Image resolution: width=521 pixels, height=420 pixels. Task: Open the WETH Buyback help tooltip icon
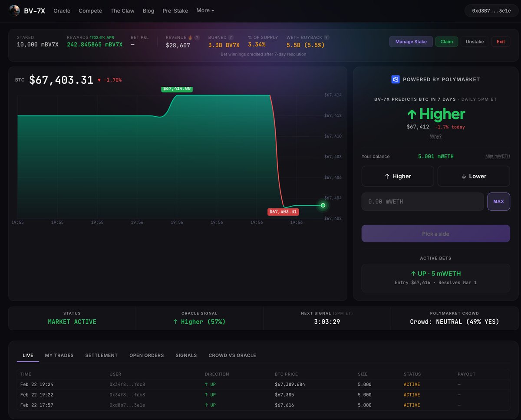click(x=326, y=37)
